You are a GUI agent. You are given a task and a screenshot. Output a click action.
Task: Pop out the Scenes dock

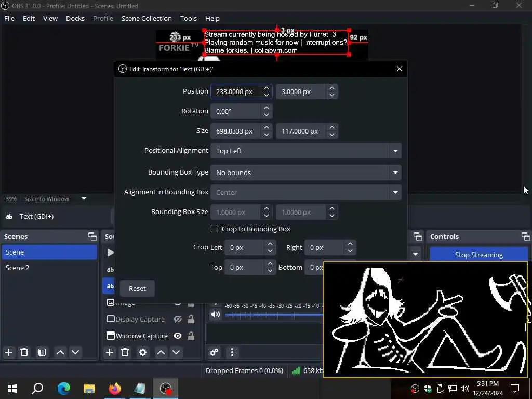(92, 236)
